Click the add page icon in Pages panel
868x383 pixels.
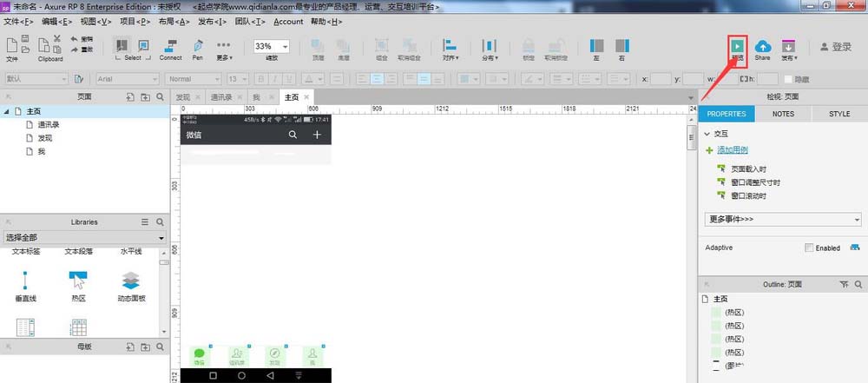pos(130,97)
